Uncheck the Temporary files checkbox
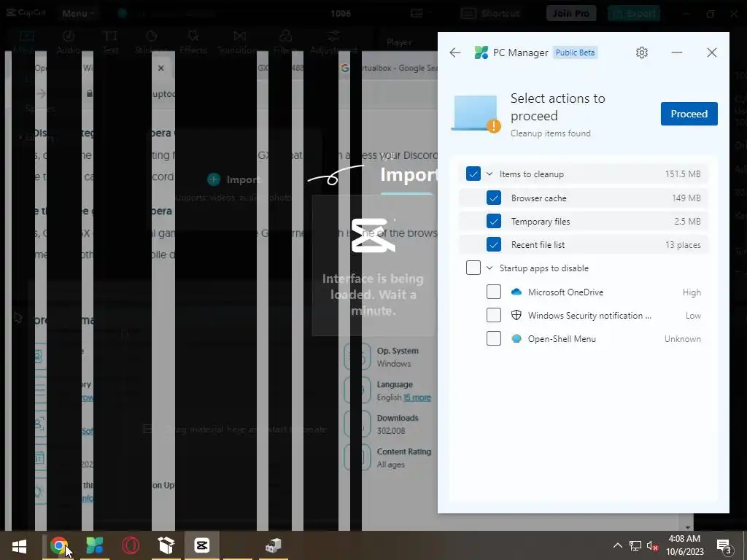 tap(494, 221)
